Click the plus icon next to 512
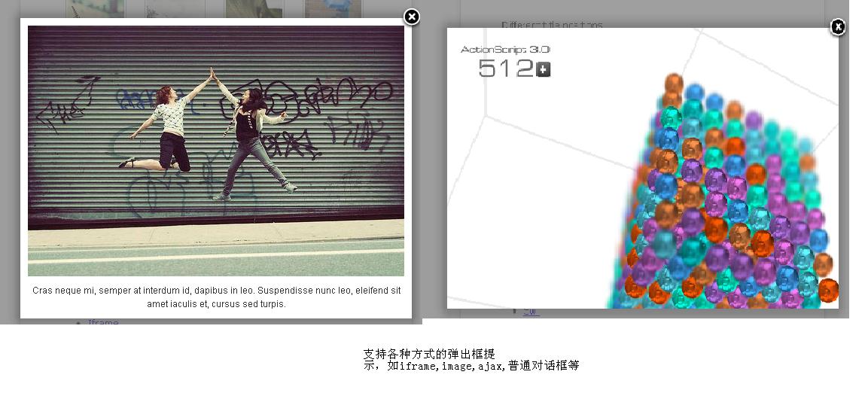Screen dimensions: 868x399 pyautogui.click(x=543, y=69)
